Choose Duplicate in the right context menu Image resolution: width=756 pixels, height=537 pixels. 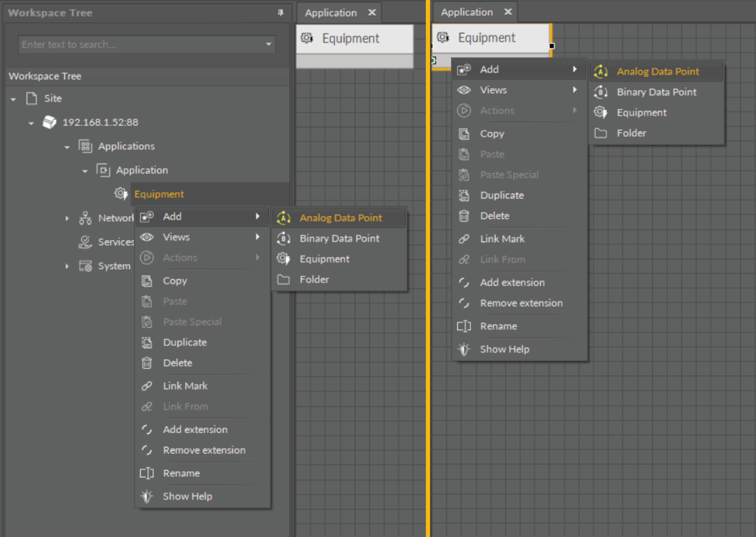[x=502, y=195]
